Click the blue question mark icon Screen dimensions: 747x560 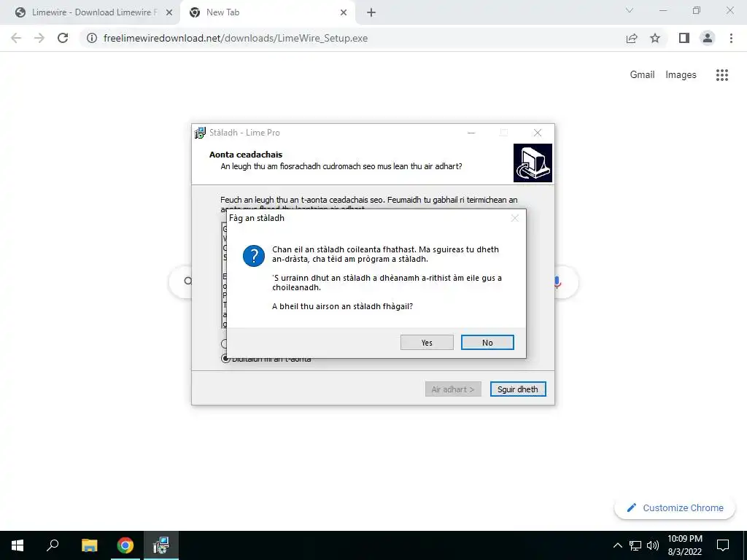[253, 256]
